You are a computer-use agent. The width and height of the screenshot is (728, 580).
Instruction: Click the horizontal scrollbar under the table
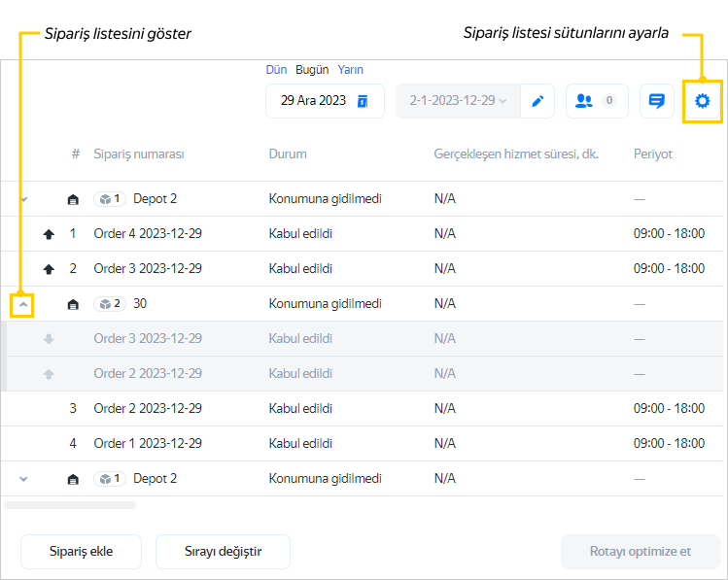[70, 505]
